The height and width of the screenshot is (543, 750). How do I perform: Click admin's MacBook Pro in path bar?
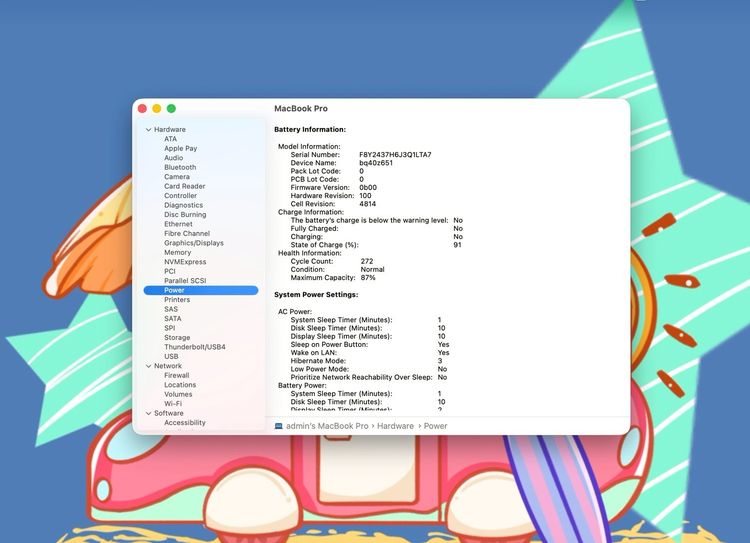point(327,426)
